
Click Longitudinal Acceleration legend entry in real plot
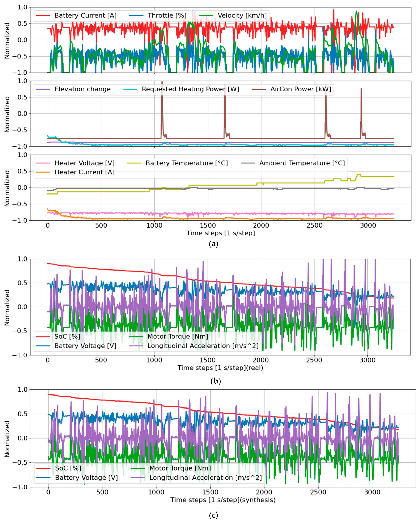coord(203,346)
